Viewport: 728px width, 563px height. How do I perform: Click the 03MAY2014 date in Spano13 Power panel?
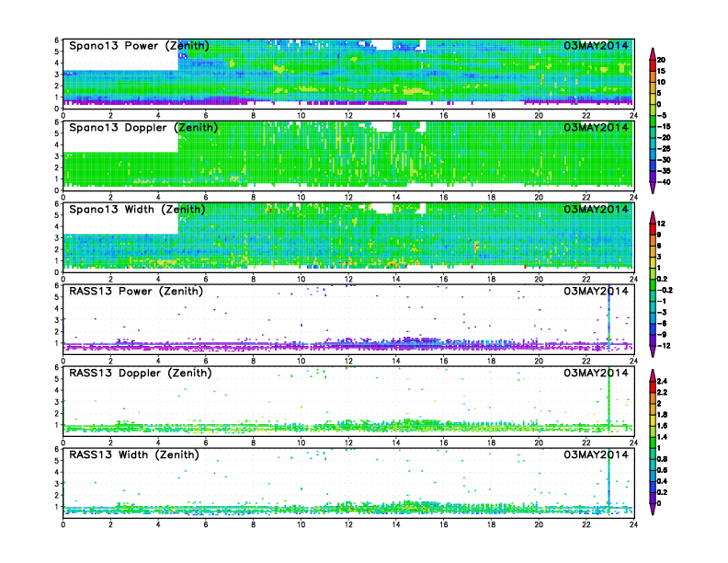coord(597,46)
